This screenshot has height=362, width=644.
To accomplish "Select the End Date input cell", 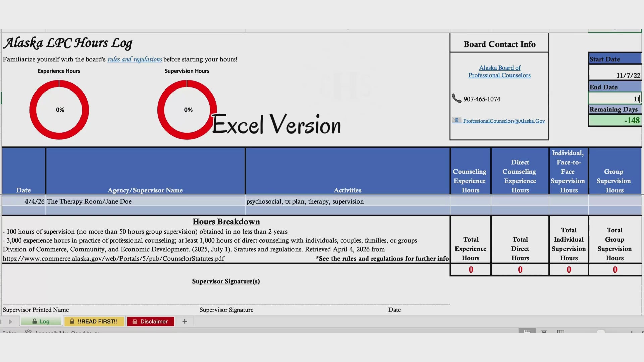I will tap(614, 99).
